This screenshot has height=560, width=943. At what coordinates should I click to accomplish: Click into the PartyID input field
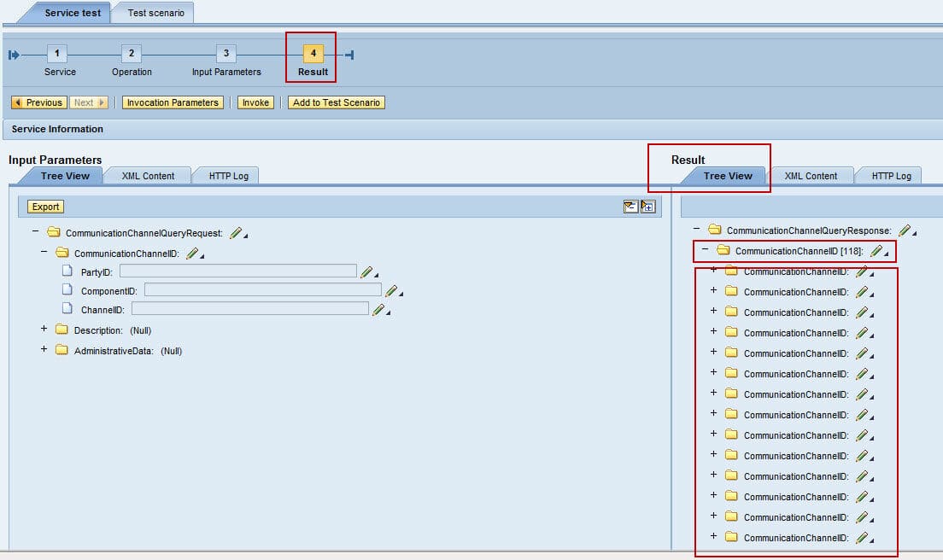[237, 271]
